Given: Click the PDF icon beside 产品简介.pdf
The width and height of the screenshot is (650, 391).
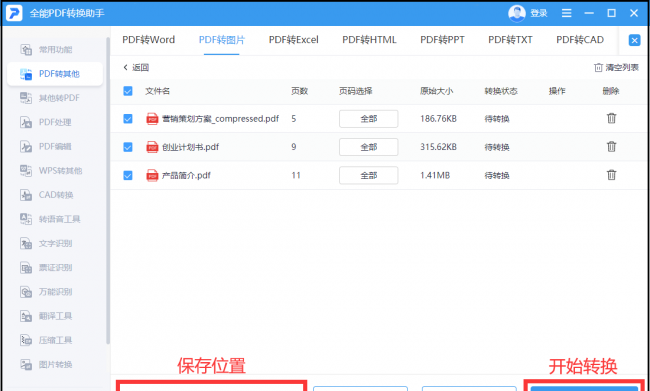Looking at the screenshot, I should (x=153, y=175).
